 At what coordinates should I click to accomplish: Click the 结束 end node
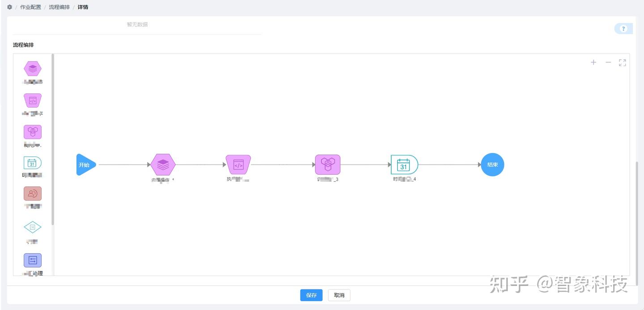coord(492,165)
